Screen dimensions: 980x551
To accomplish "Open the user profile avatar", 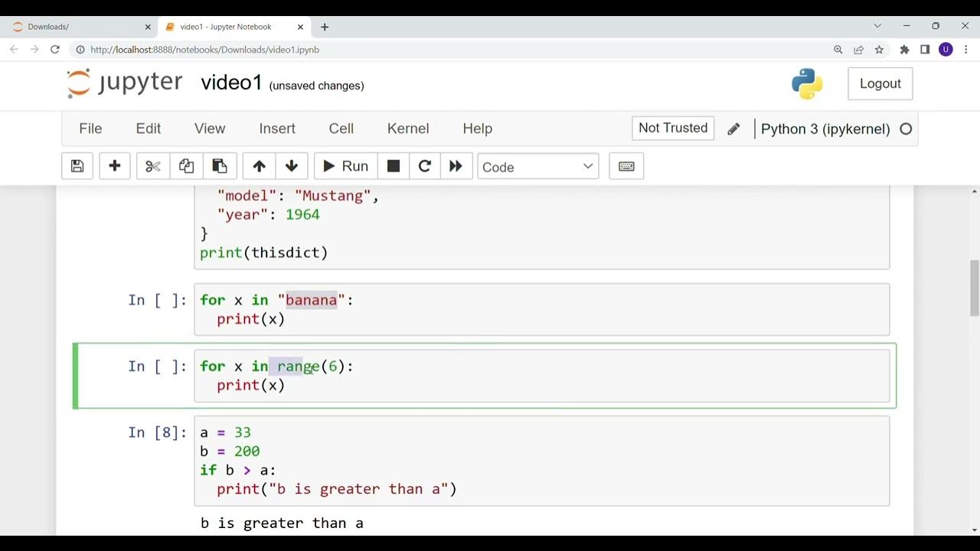I will [x=946, y=50].
